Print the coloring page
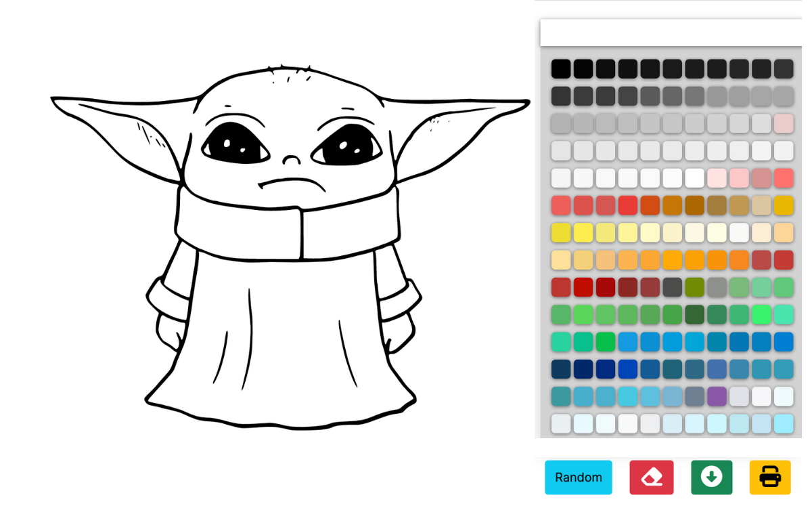The image size is (812, 508). [770, 478]
